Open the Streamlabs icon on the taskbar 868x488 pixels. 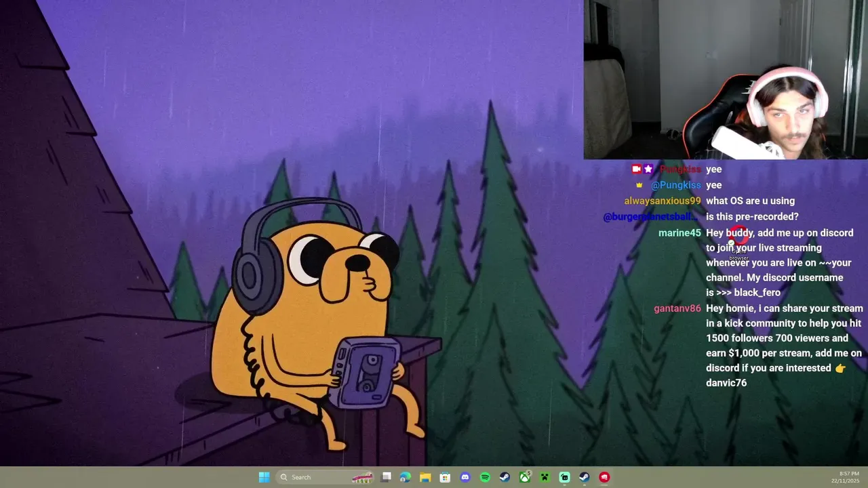(x=564, y=477)
